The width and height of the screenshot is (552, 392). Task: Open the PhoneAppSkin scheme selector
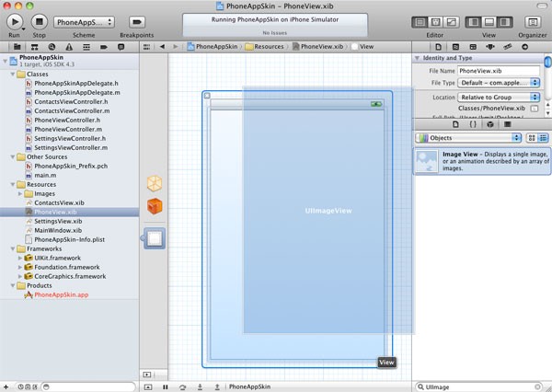pyautogui.click(x=84, y=22)
